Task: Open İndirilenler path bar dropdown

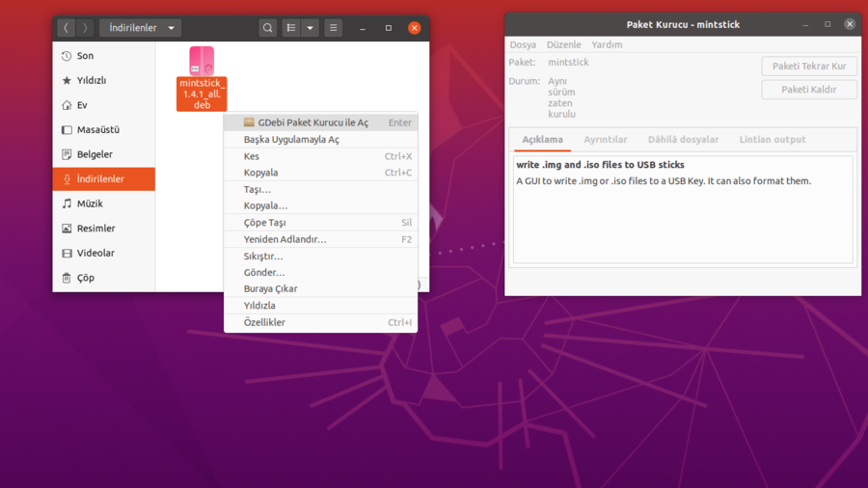Action: point(141,28)
